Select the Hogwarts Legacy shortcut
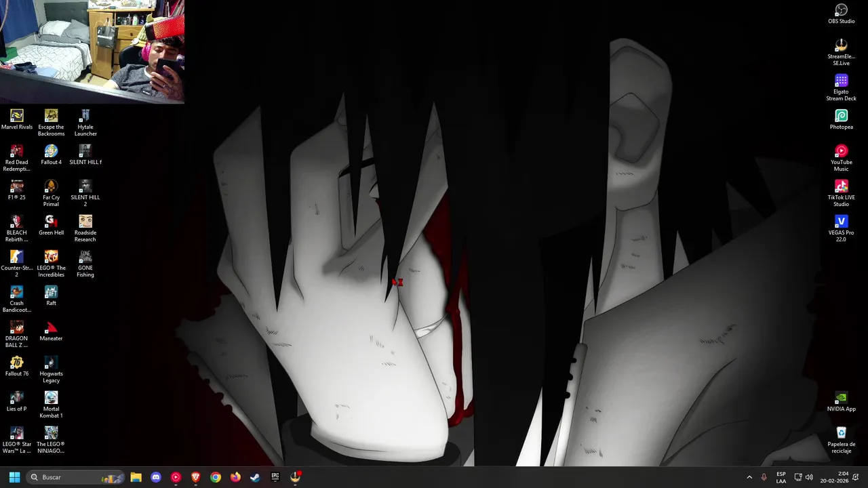The height and width of the screenshot is (488, 868). click(51, 370)
